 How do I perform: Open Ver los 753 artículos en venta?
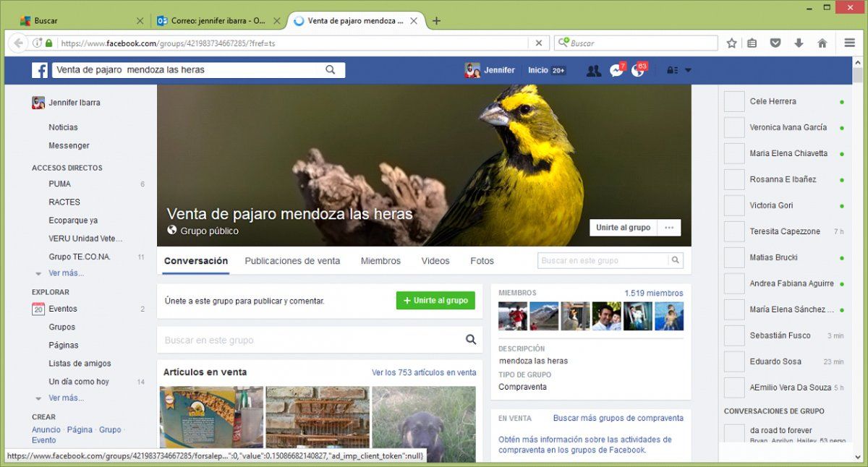[424, 373]
